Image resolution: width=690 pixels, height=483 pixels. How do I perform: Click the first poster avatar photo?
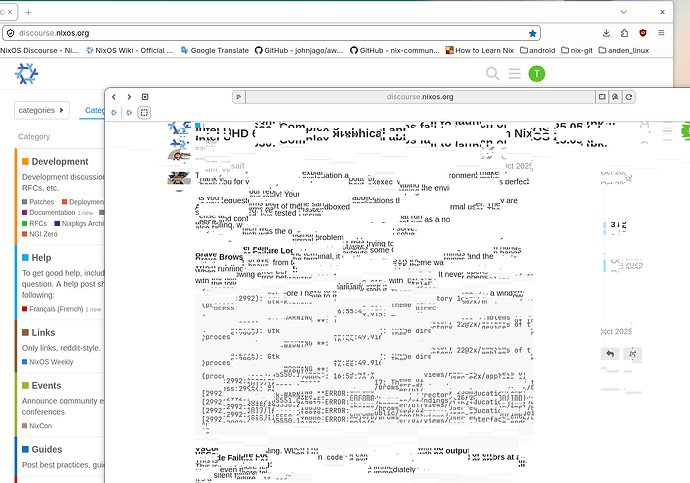pyautogui.click(x=179, y=155)
